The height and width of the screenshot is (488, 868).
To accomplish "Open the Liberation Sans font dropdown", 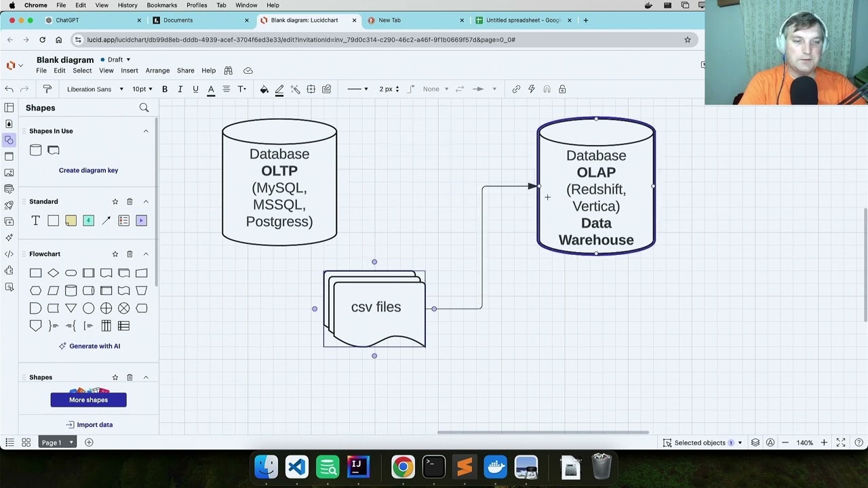I will pos(95,89).
